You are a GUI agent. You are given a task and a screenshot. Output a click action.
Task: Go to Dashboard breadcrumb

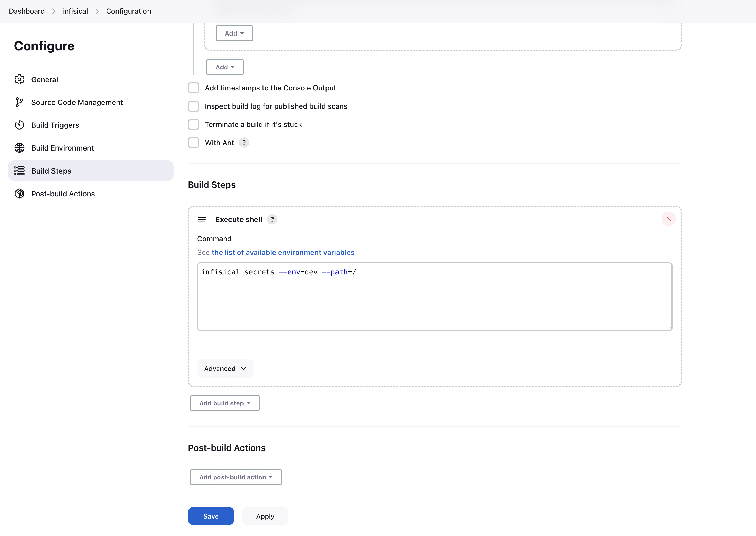(27, 11)
